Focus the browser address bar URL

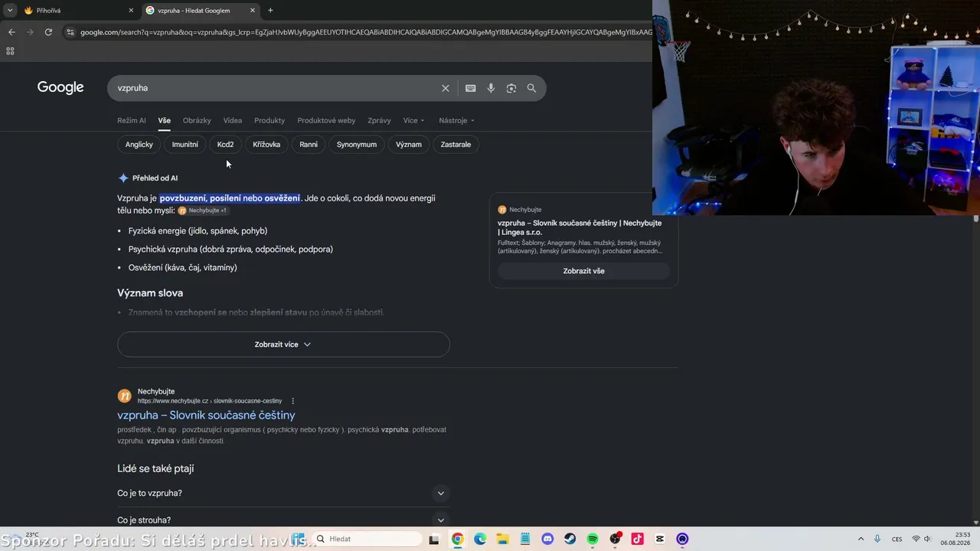(366, 32)
